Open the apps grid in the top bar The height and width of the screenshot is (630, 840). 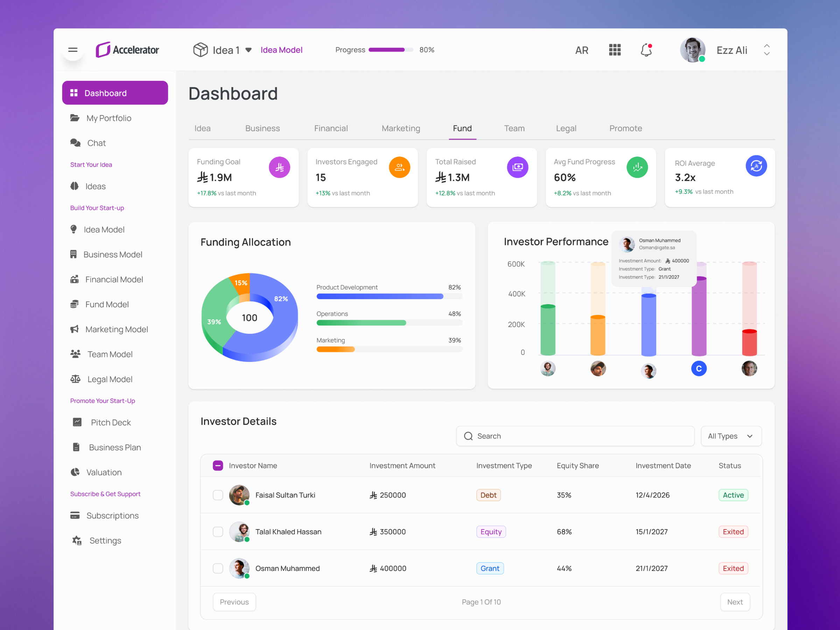[615, 50]
